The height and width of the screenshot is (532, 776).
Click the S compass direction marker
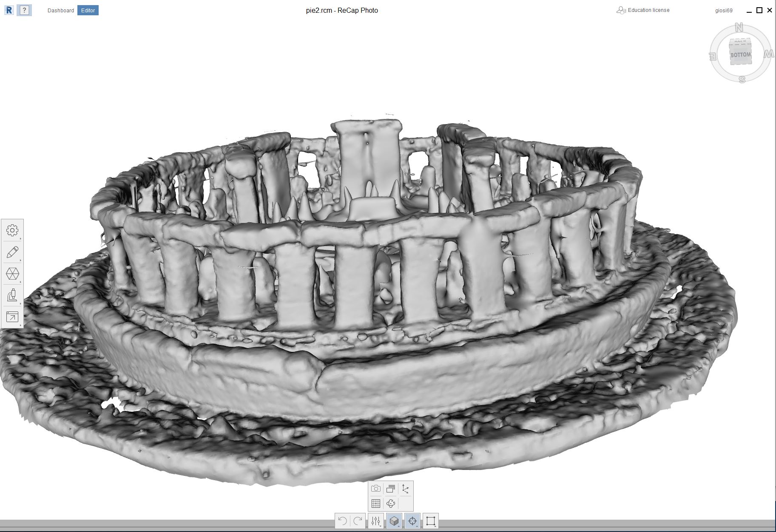742,79
